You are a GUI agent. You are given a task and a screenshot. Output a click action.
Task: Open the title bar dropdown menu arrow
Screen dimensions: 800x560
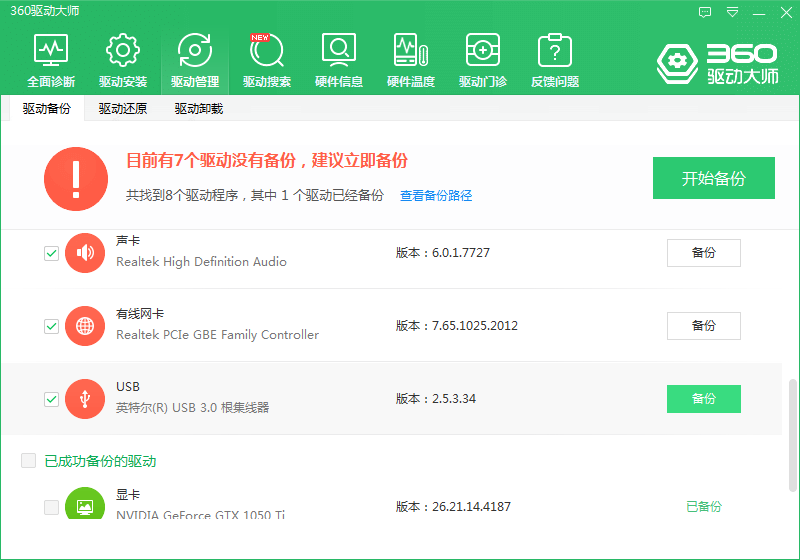(x=732, y=12)
